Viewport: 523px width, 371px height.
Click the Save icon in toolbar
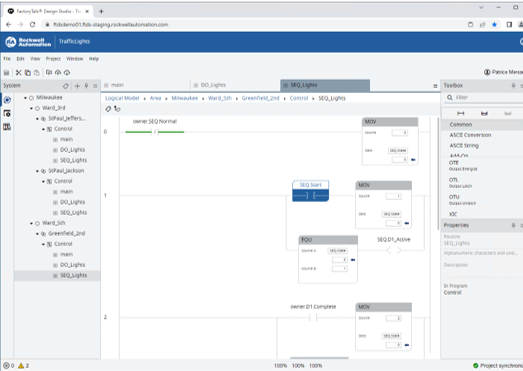(x=6, y=72)
